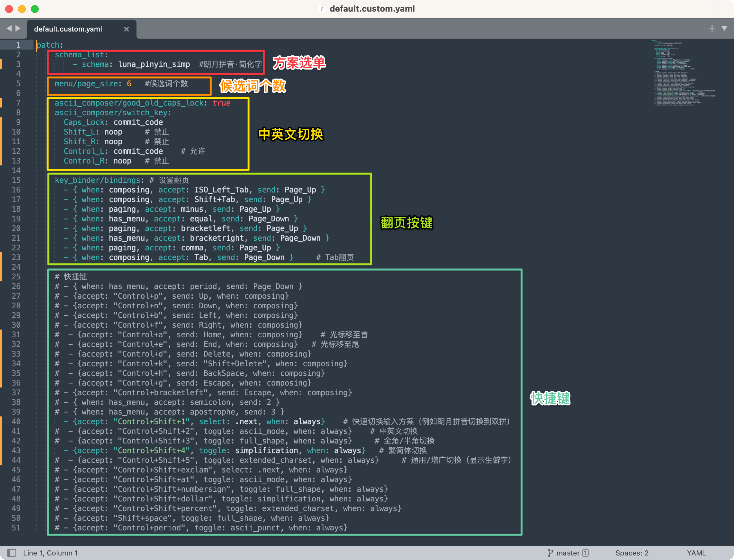Click simplification on line 43
Image resolution: width=734 pixels, height=560 pixels.
266,451
